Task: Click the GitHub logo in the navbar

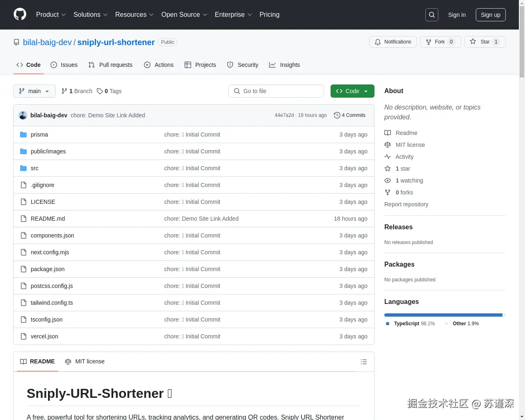Action: 20,15
